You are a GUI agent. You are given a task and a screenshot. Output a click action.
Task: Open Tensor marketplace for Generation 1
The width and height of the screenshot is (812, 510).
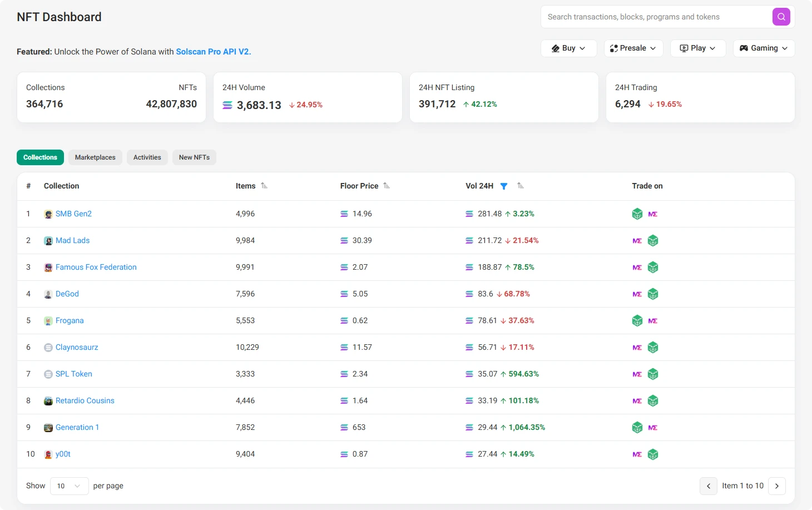(x=637, y=427)
